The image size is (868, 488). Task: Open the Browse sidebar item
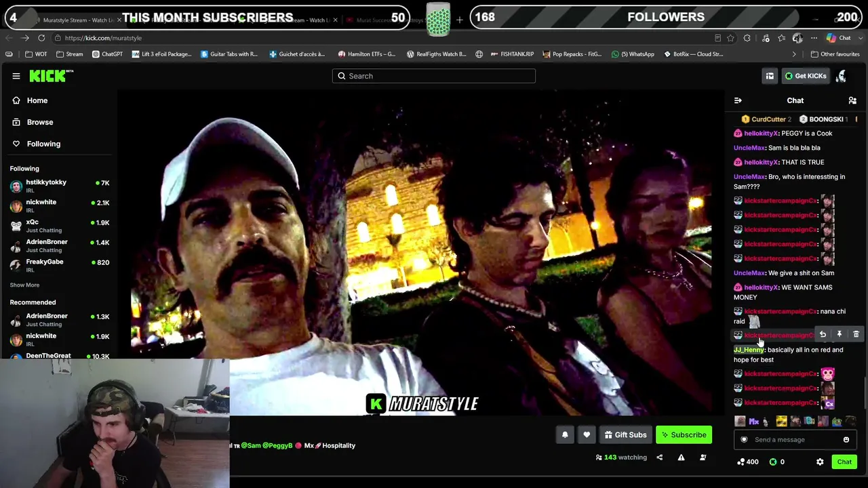click(x=40, y=122)
